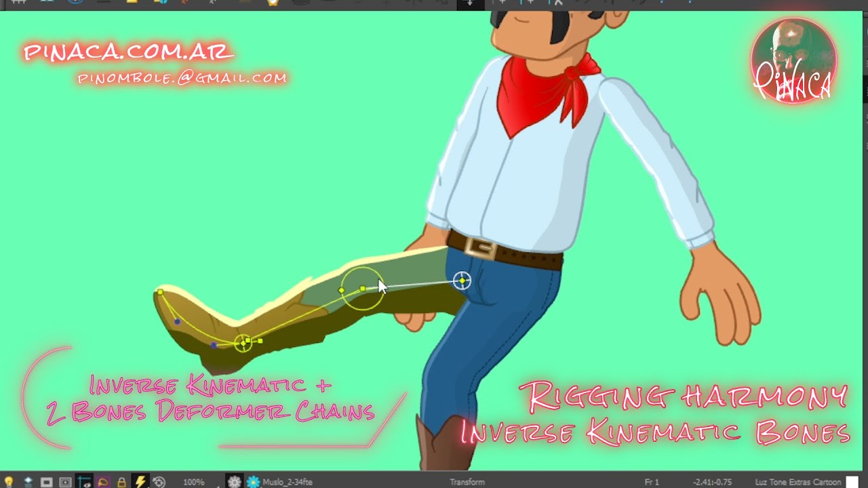The width and height of the screenshot is (868, 488).
Task: Click the Muslo_2-34fte layer name
Action: (x=287, y=482)
